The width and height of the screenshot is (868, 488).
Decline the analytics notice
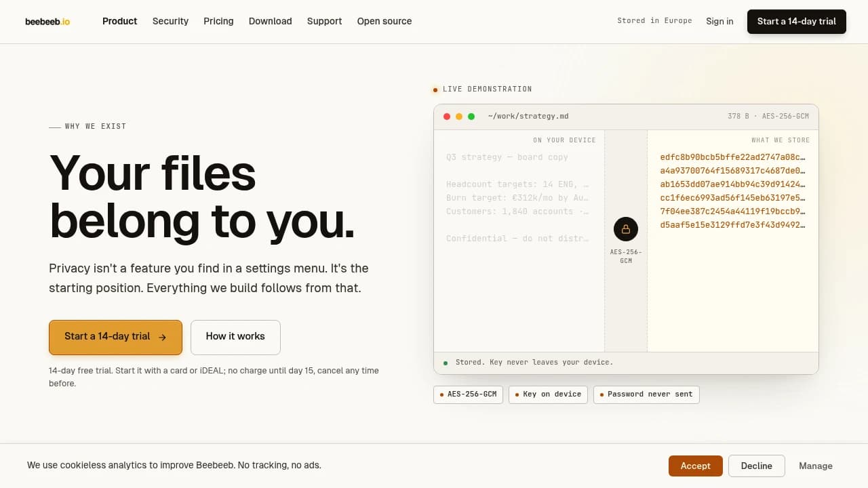pos(757,466)
